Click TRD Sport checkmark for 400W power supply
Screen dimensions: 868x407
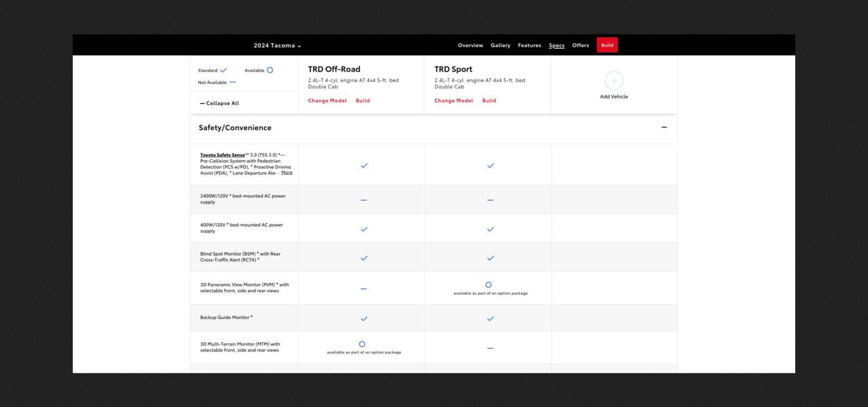coord(490,229)
